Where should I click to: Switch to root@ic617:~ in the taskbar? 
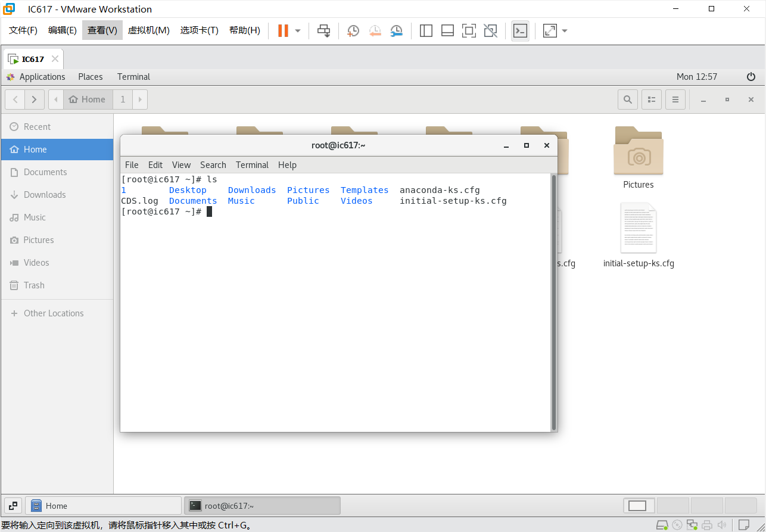pyautogui.click(x=263, y=506)
